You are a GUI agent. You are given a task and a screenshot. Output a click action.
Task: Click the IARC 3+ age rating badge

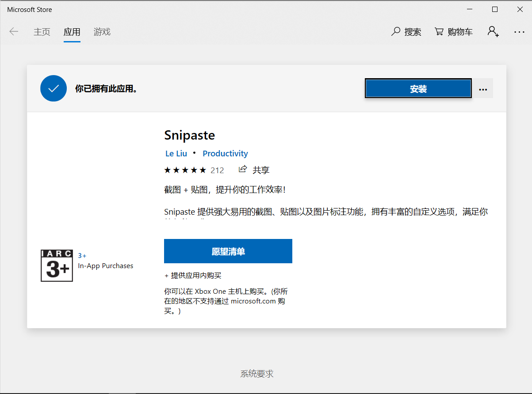(x=57, y=265)
